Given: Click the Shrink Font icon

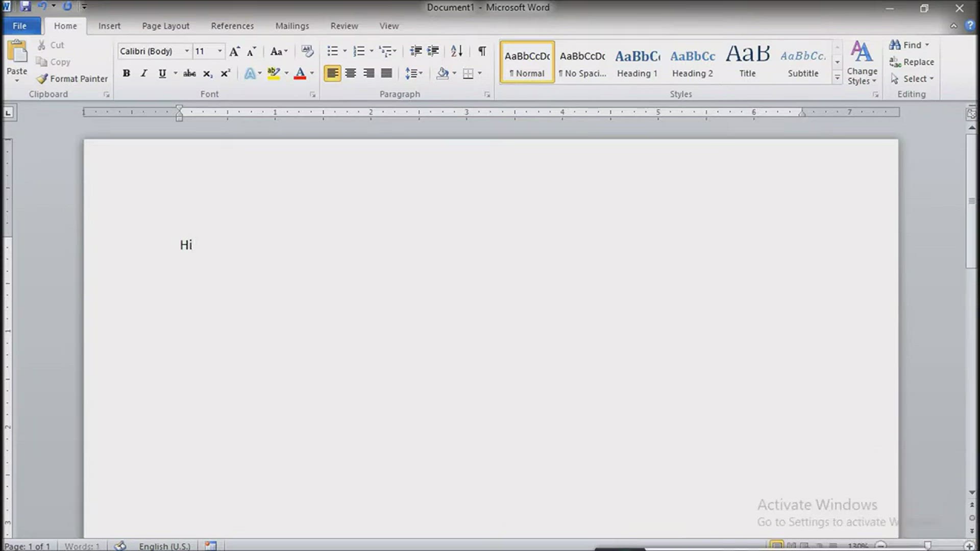Looking at the screenshot, I should click(x=251, y=51).
